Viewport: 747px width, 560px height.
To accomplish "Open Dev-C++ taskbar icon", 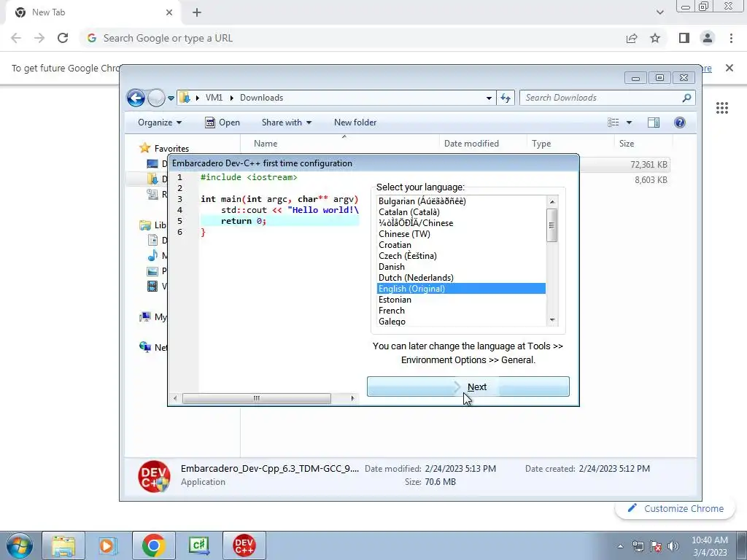I will click(244, 545).
